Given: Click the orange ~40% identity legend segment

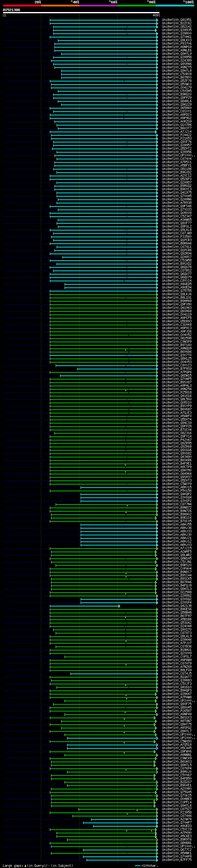Looking at the screenshot, I should pyautogui.click(x=60, y=6).
